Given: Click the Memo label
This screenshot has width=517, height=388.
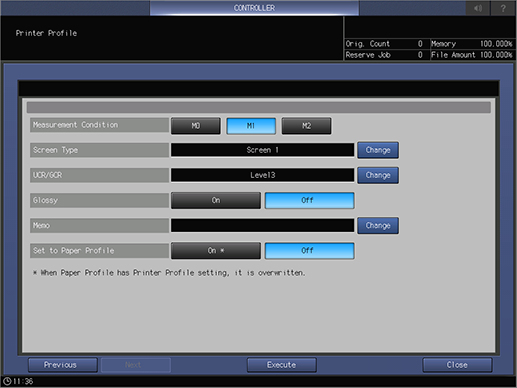Looking at the screenshot, I should (x=99, y=226).
